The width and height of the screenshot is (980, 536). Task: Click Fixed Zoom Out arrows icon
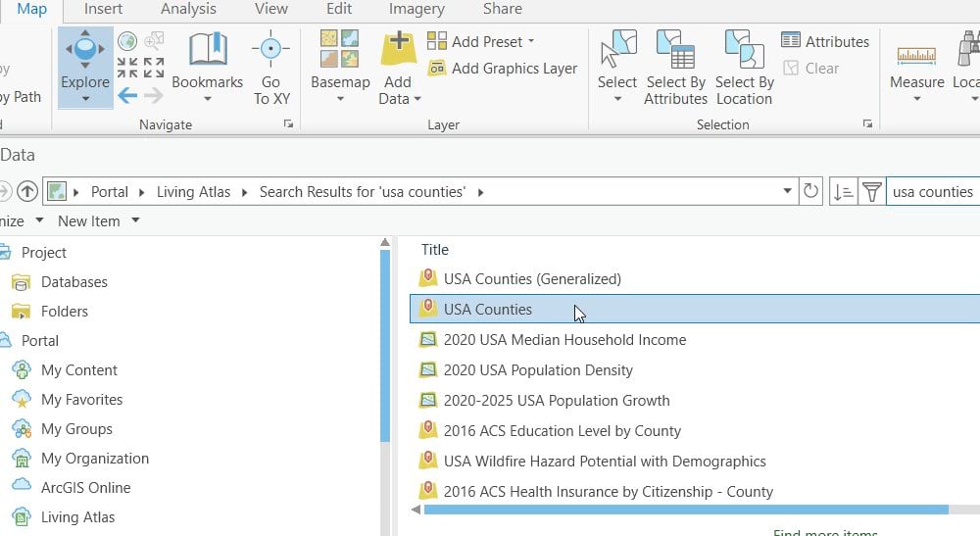[x=154, y=68]
